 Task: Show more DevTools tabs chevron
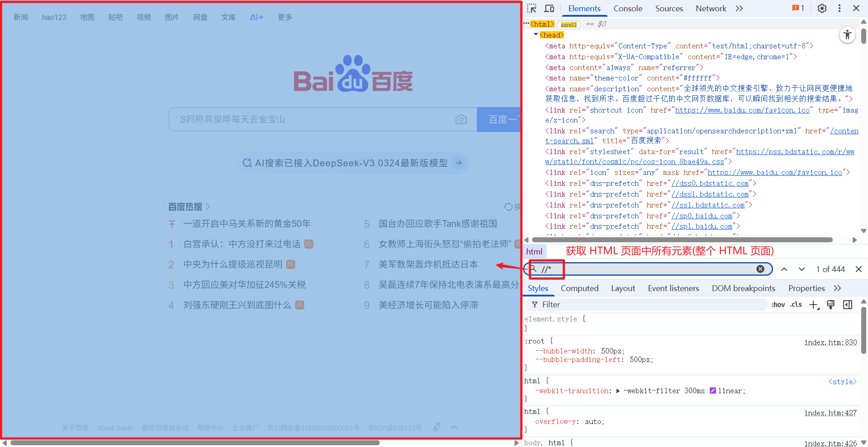(x=739, y=8)
